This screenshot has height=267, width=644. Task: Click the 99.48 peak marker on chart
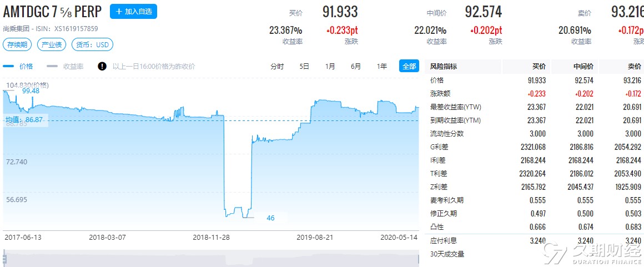(31, 91)
